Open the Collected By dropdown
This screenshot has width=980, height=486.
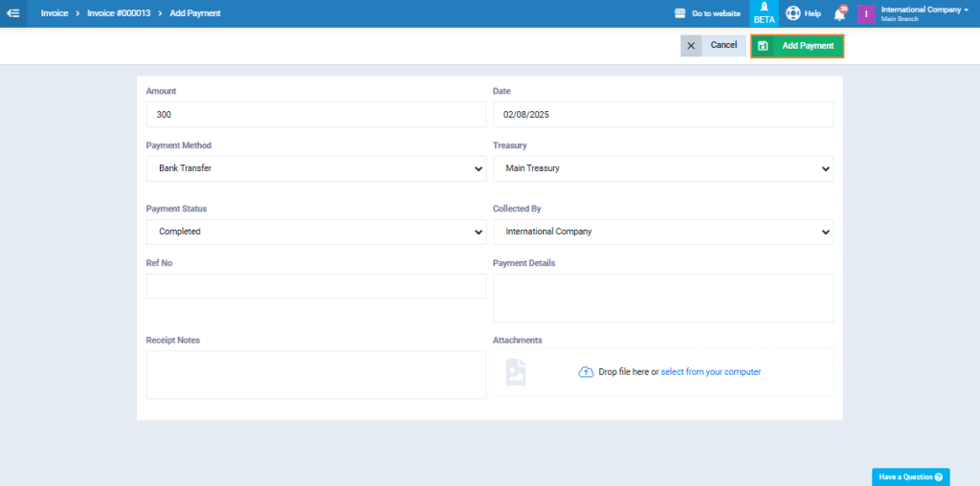coord(663,232)
